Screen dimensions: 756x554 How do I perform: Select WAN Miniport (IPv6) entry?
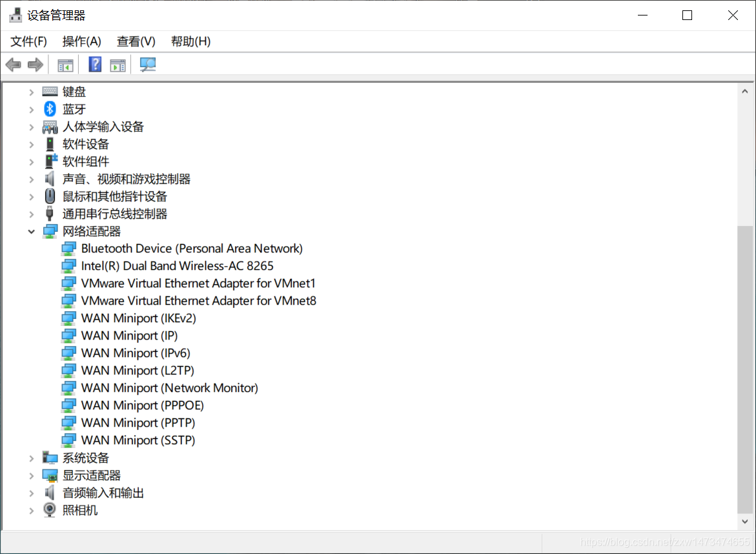click(x=136, y=353)
